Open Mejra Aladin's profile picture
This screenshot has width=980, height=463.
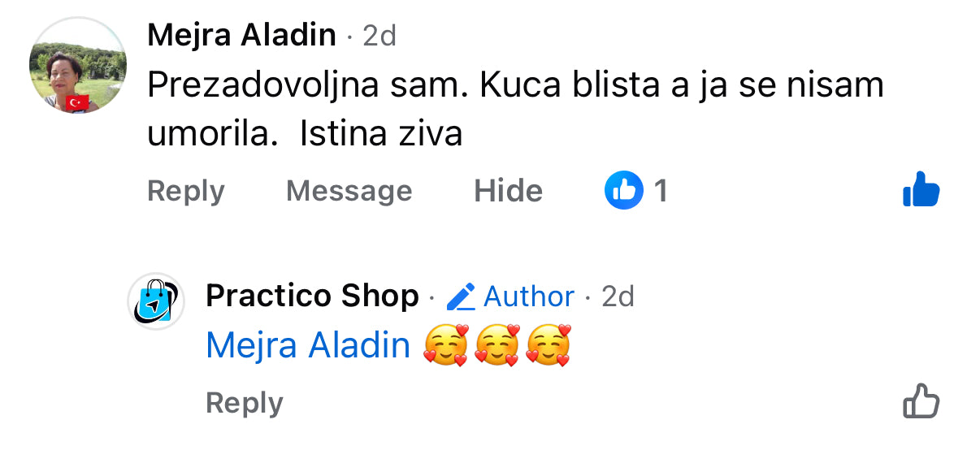78,65
